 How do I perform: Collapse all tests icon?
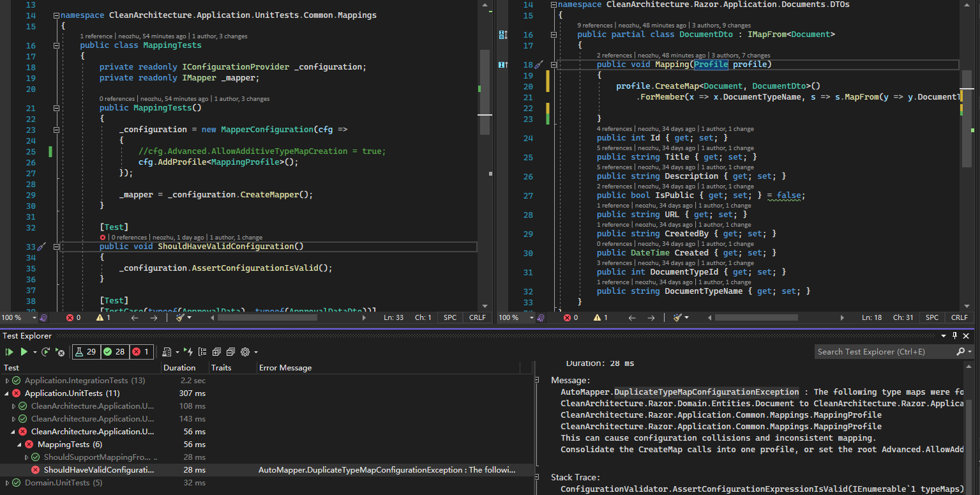coord(230,352)
